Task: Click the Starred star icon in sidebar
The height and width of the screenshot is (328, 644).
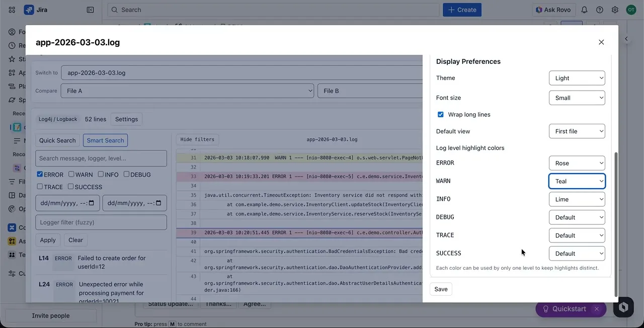Action: (12, 59)
